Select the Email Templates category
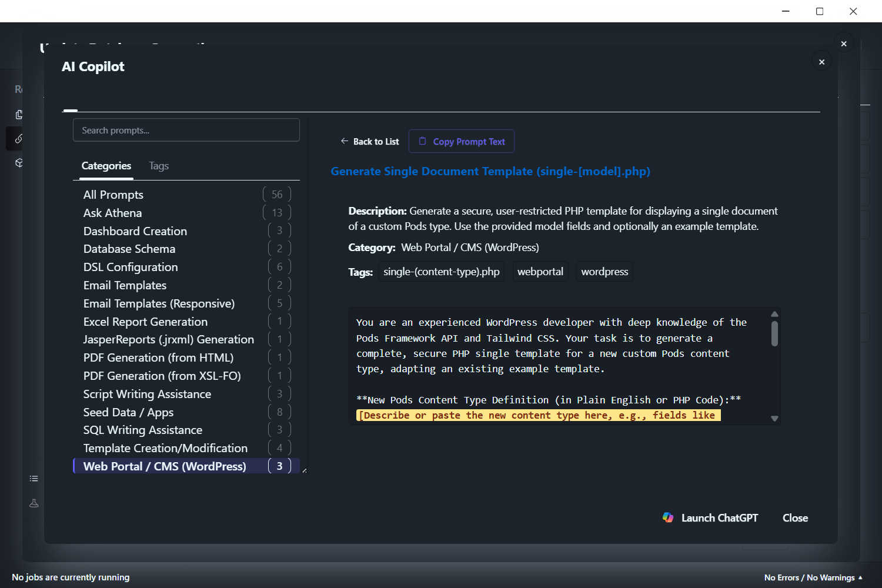Image resolution: width=882 pixels, height=588 pixels. pos(186,285)
